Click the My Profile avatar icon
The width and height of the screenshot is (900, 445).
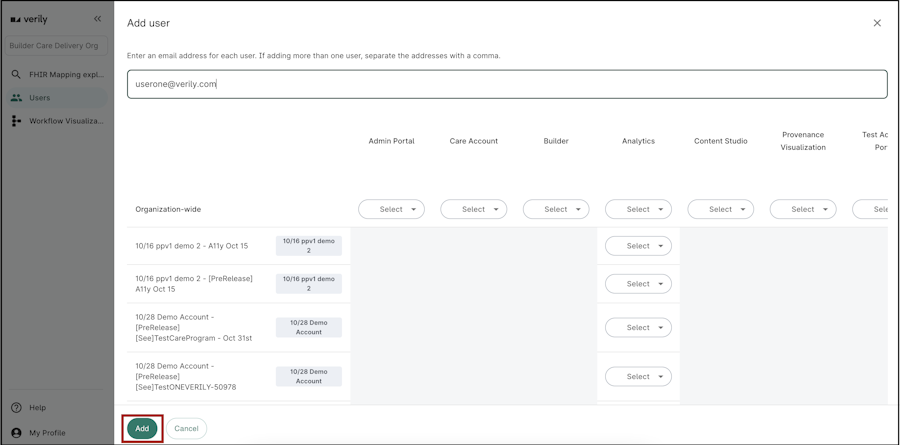click(x=16, y=433)
